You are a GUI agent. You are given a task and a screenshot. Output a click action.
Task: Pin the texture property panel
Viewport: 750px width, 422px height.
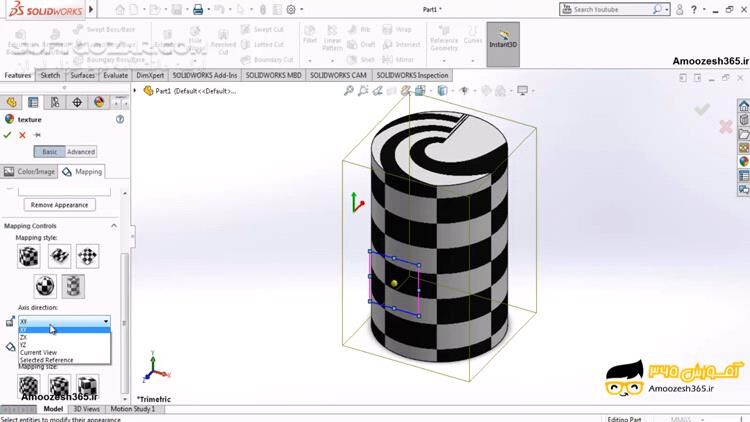pos(37,135)
